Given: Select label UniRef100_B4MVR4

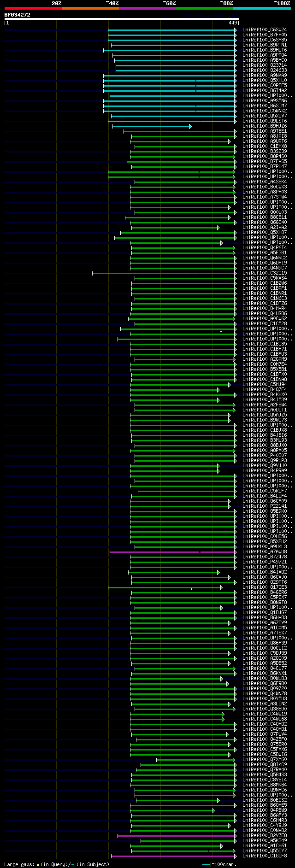Looking at the screenshot, I should pos(265,309).
